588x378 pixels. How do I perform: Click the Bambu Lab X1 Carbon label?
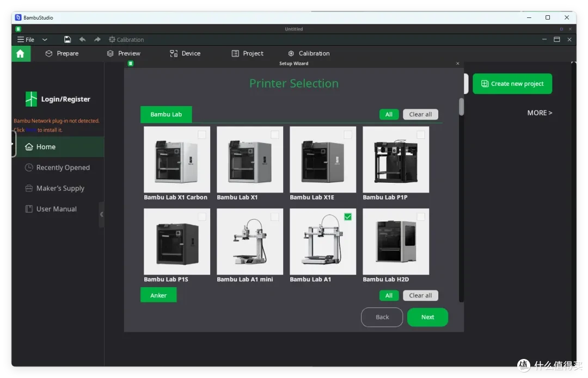pos(175,197)
